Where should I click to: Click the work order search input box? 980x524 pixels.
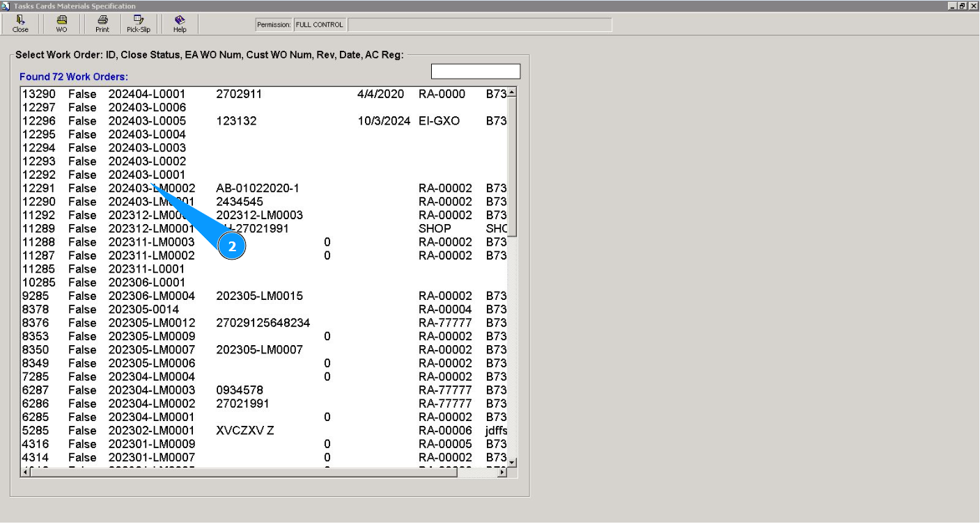476,72
